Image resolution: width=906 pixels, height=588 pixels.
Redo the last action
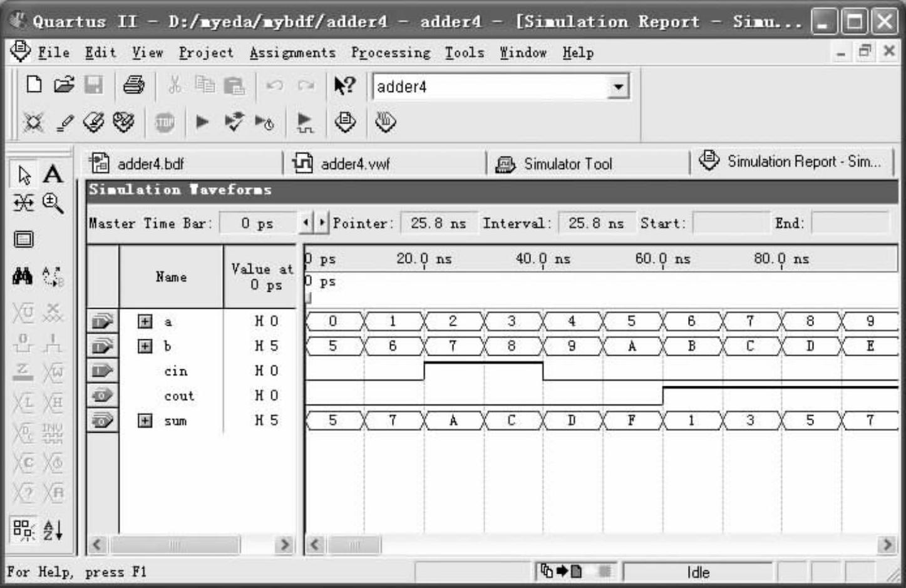coord(306,85)
